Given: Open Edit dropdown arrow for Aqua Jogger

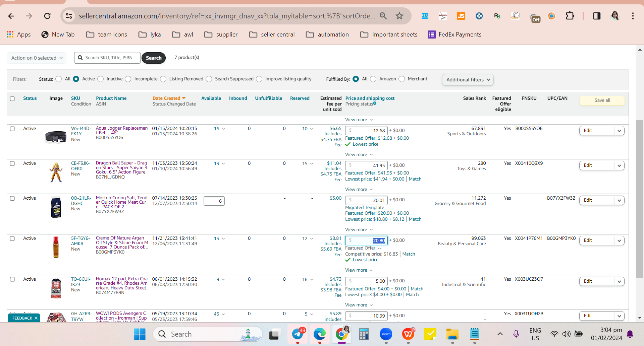Looking at the screenshot, I should [x=620, y=131].
